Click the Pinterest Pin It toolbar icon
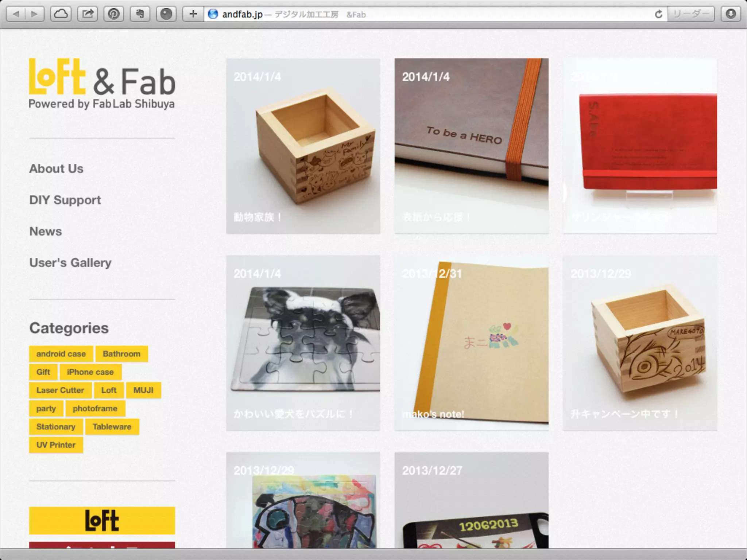This screenshot has height=560, width=747. click(114, 14)
